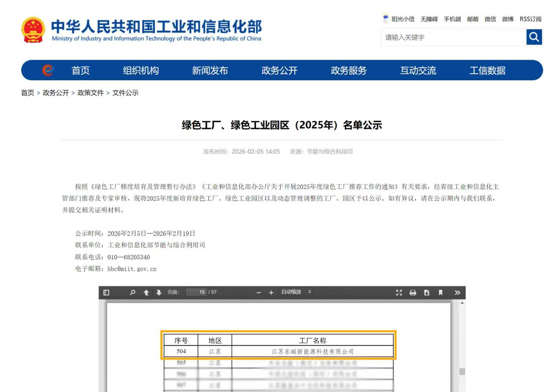Screen dimensions: 557x392
Task: Switch PDF to presentation fullscreen mode
Action: [x=399, y=292]
